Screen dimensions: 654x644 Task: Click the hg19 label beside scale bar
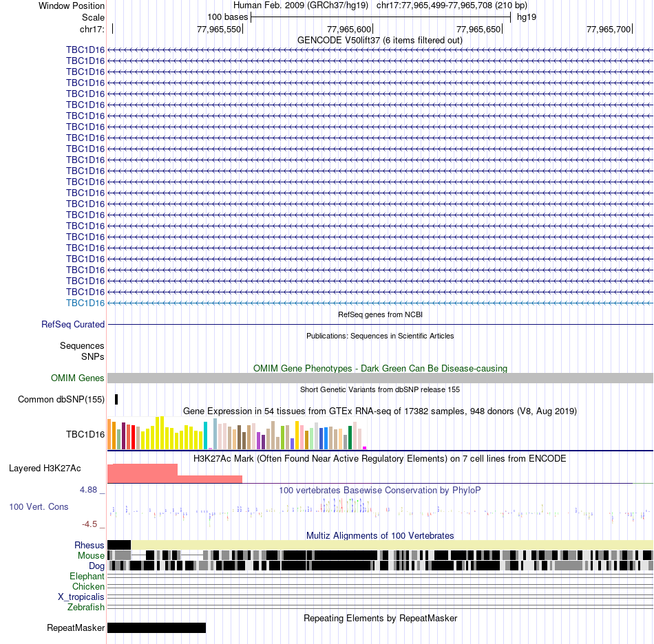[527, 17]
